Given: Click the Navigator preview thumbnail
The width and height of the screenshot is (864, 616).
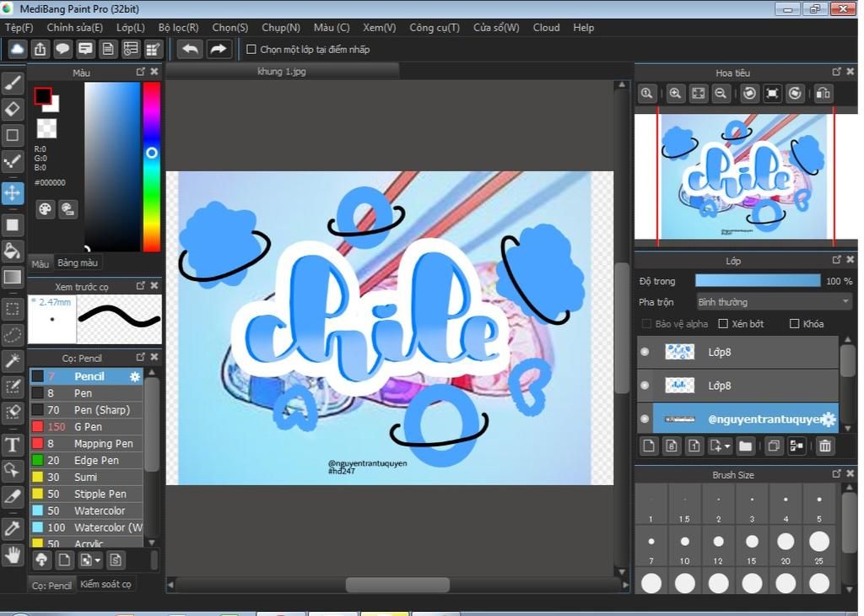Looking at the screenshot, I should [746, 176].
